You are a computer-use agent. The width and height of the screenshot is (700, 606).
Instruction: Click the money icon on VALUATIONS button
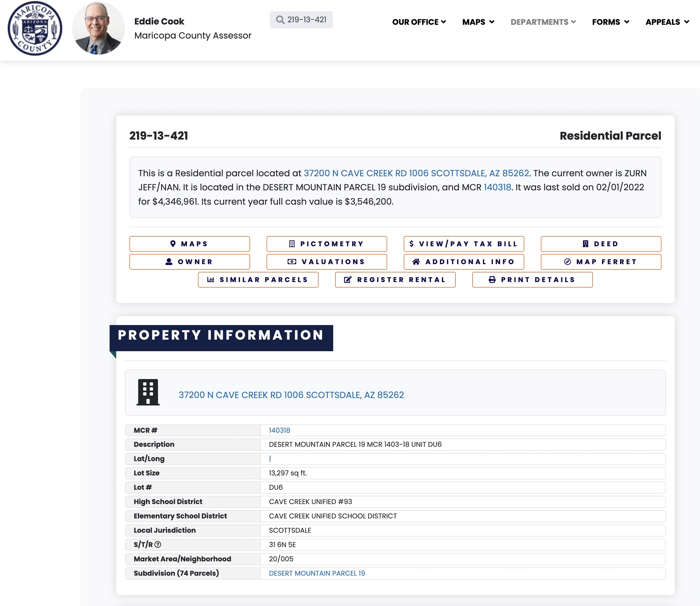[292, 262]
